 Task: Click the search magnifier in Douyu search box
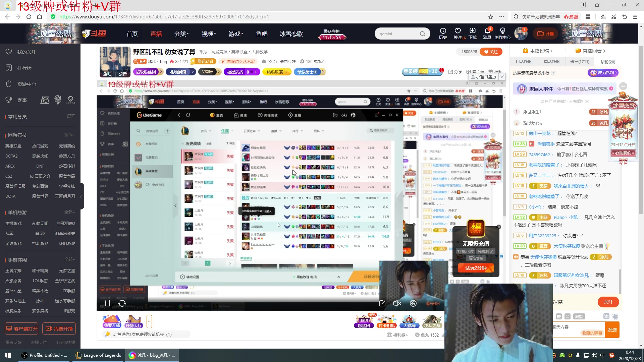click(422, 34)
